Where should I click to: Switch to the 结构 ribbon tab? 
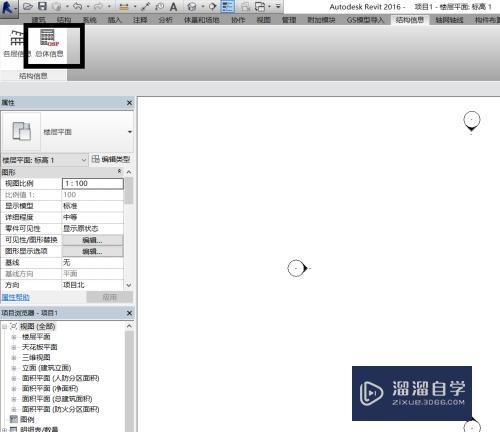point(64,20)
